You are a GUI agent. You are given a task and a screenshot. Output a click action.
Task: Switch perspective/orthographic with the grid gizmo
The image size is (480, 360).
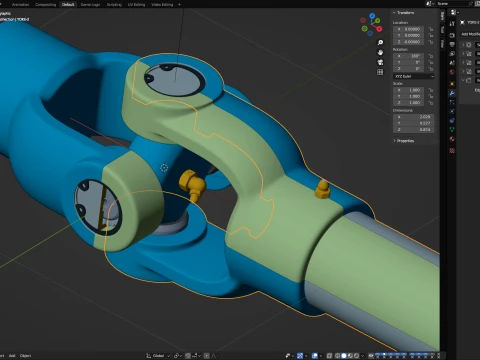380,72
